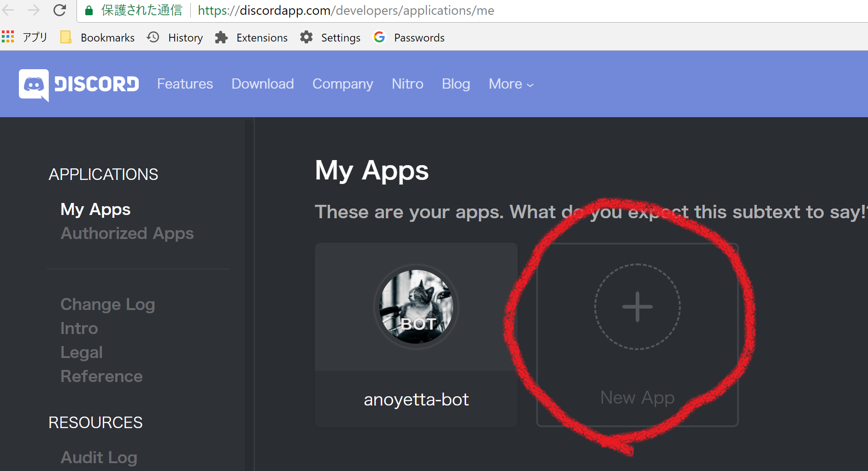Open Change Log documentation link

[108, 304]
